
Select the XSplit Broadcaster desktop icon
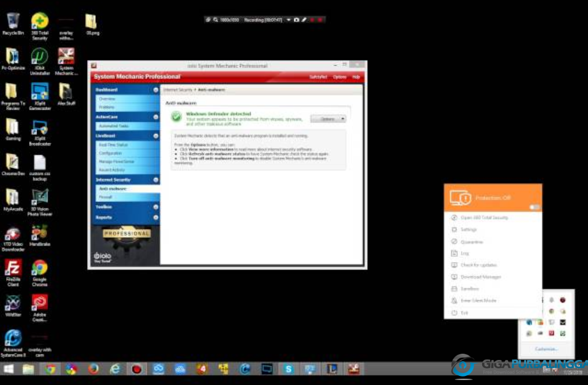pyautogui.click(x=40, y=132)
